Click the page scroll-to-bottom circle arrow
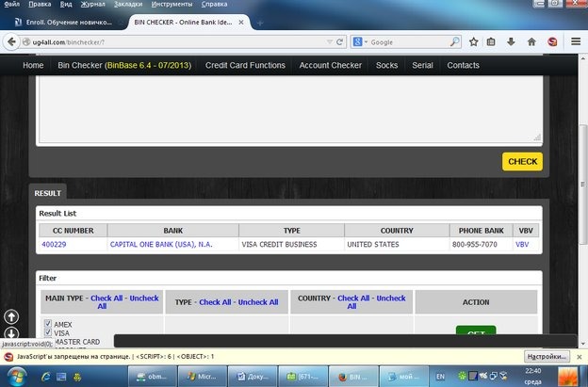Viewport: 588px width, 387px height. point(11,332)
